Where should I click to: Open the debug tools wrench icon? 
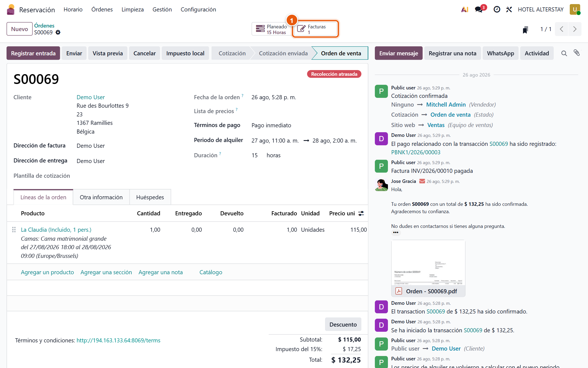509,10
